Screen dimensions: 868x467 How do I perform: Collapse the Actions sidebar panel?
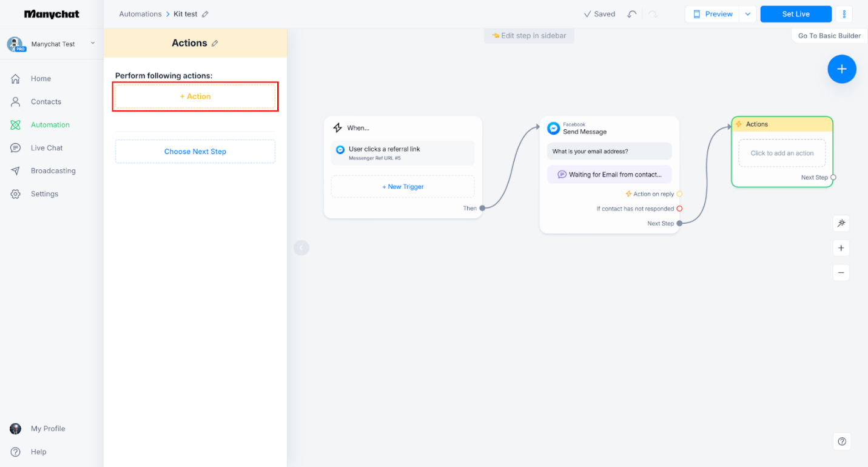(301, 247)
